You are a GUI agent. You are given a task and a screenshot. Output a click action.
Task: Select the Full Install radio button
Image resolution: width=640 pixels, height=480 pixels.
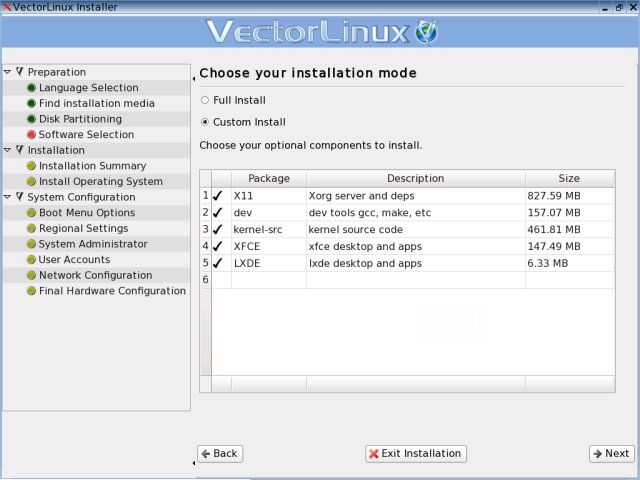tap(205, 100)
